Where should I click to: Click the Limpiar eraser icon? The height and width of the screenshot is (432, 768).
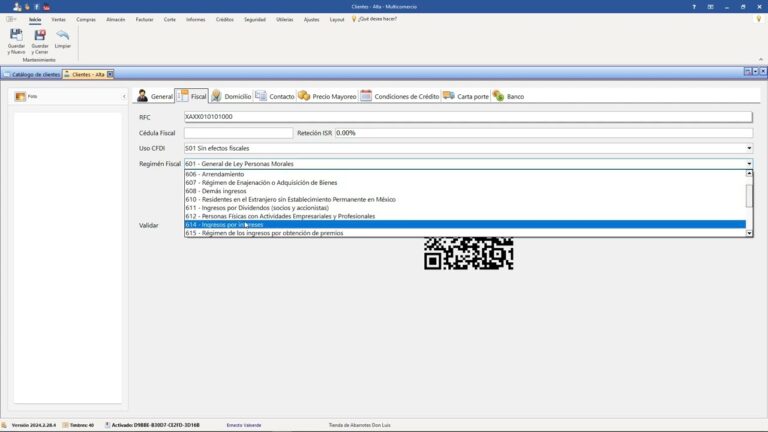tap(62, 36)
